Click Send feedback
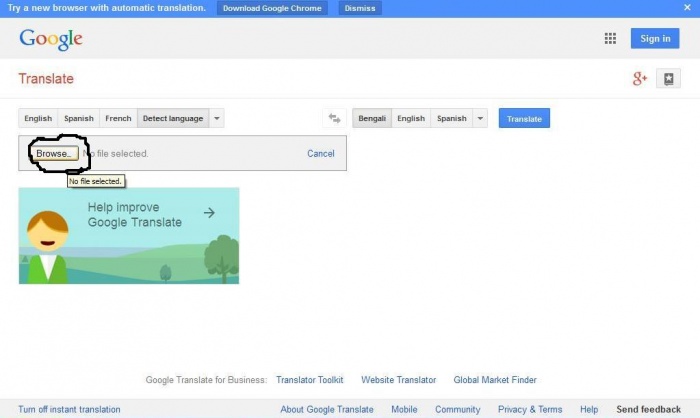Screen dimensions: 700x418 pos(648,410)
